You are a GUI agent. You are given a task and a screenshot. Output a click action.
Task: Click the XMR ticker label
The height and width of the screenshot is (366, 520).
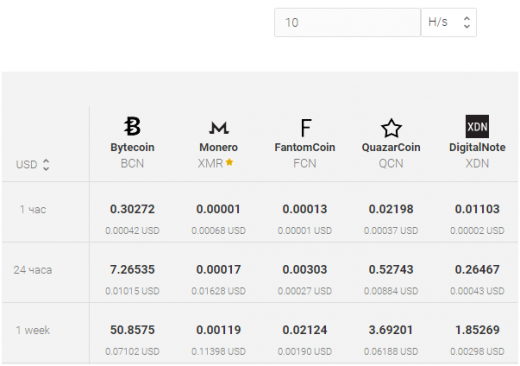click(x=210, y=163)
